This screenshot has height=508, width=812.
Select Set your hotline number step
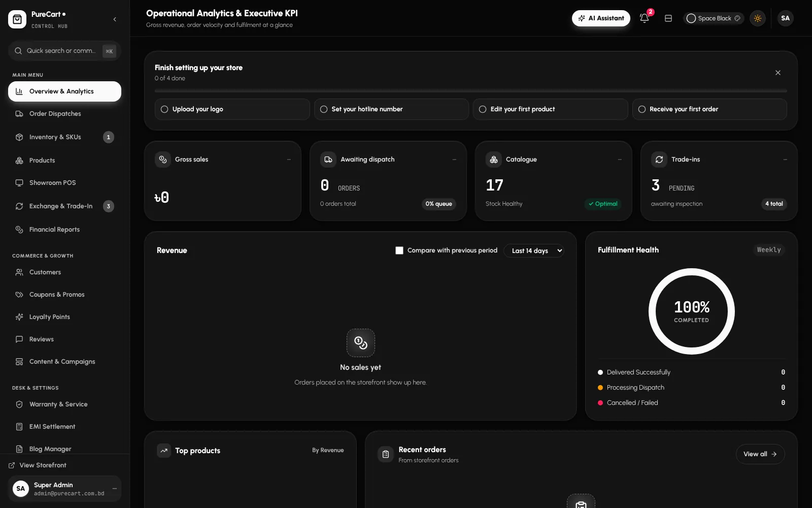tap(391, 109)
